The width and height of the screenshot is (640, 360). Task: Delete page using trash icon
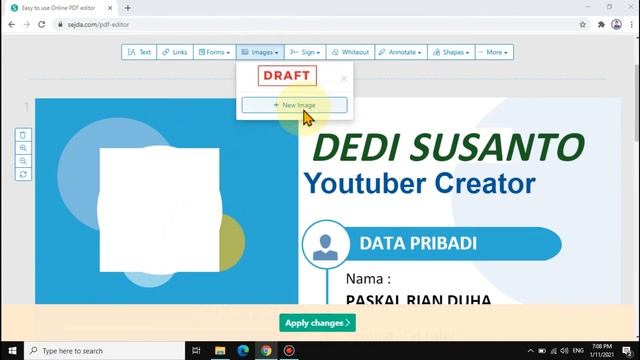(23, 135)
